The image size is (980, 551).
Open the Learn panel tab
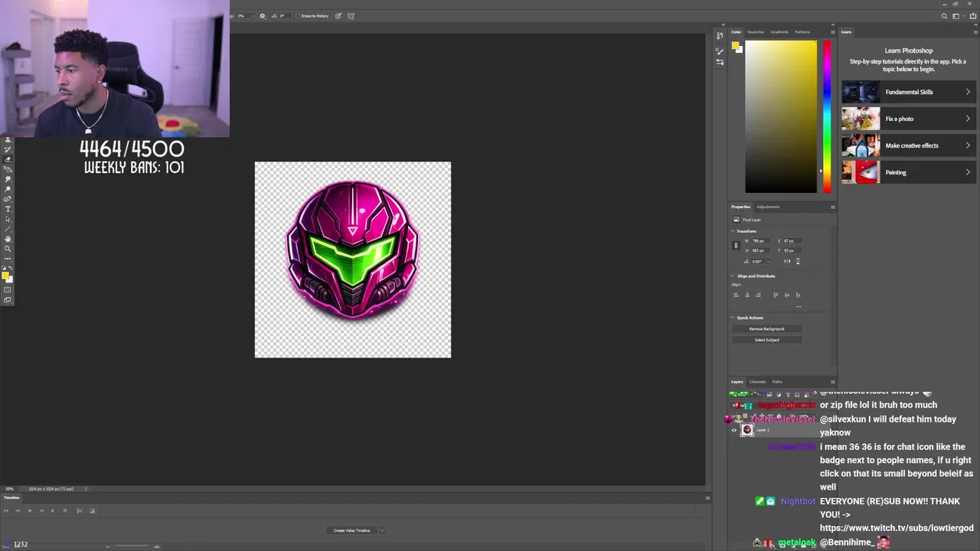pos(846,32)
